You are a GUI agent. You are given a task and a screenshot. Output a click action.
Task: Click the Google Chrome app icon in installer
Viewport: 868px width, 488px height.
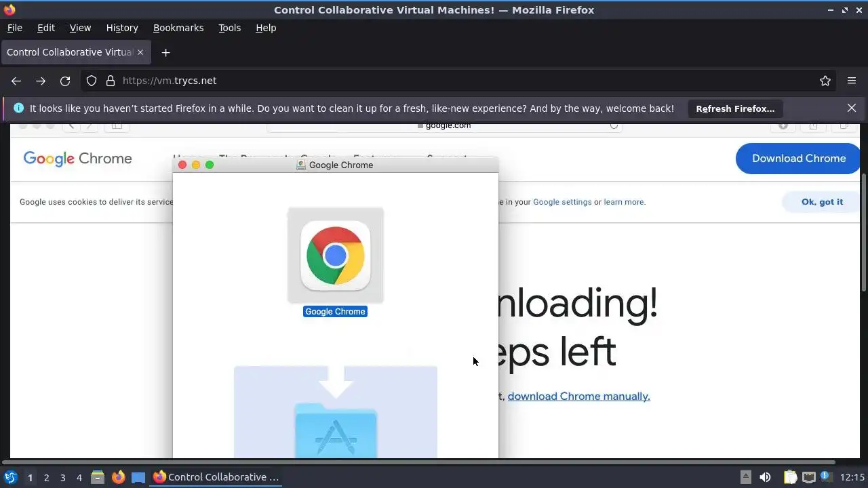(x=336, y=255)
